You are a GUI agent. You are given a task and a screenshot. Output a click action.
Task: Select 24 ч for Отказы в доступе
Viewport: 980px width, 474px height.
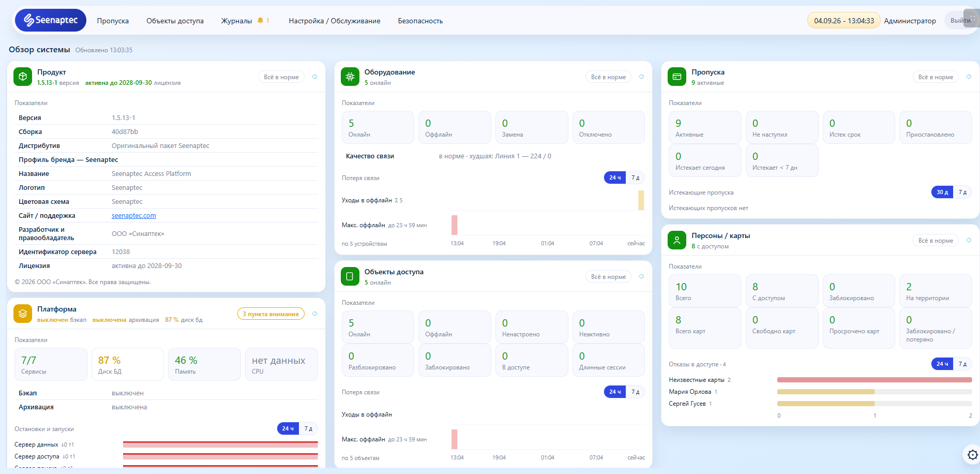pos(942,364)
